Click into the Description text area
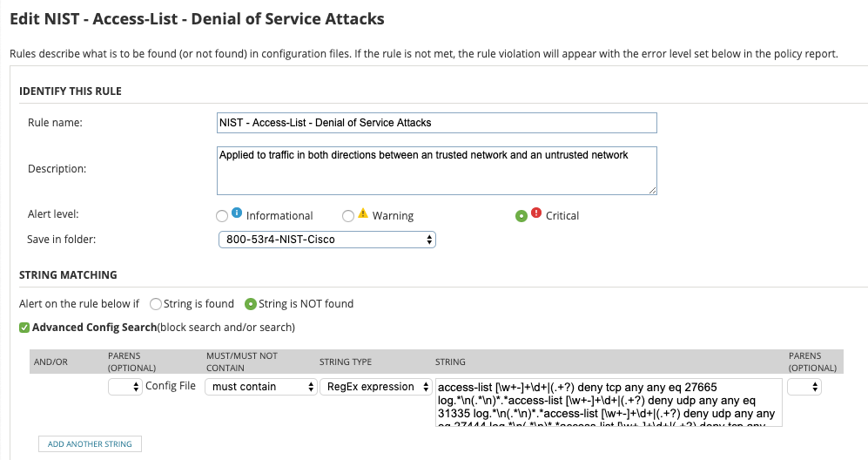 click(x=436, y=169)
